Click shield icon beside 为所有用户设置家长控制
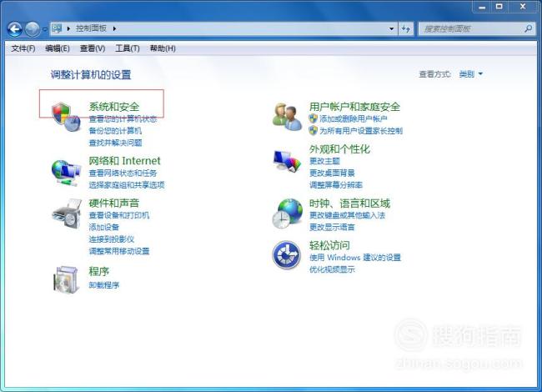 point(314,130)
